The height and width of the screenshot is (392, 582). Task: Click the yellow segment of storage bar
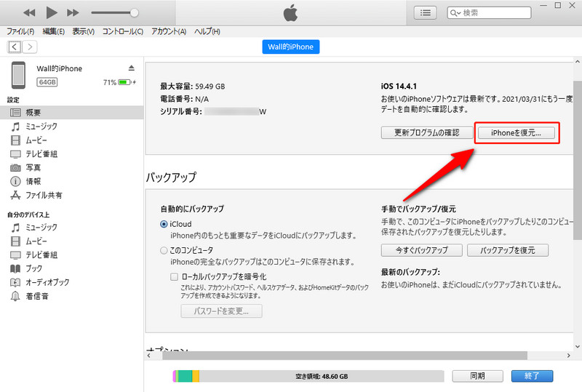[x=196, y=376]
